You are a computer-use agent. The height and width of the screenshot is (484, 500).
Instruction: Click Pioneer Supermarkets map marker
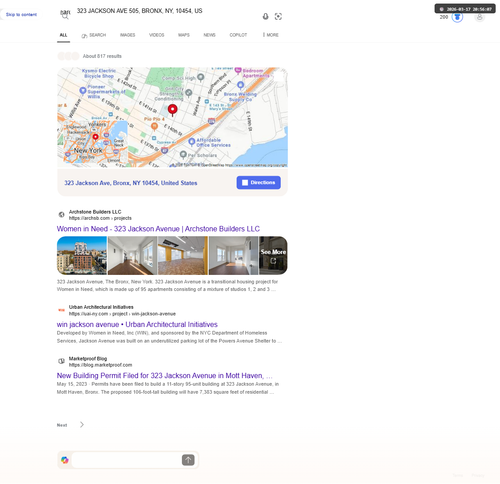coord(83,90)
